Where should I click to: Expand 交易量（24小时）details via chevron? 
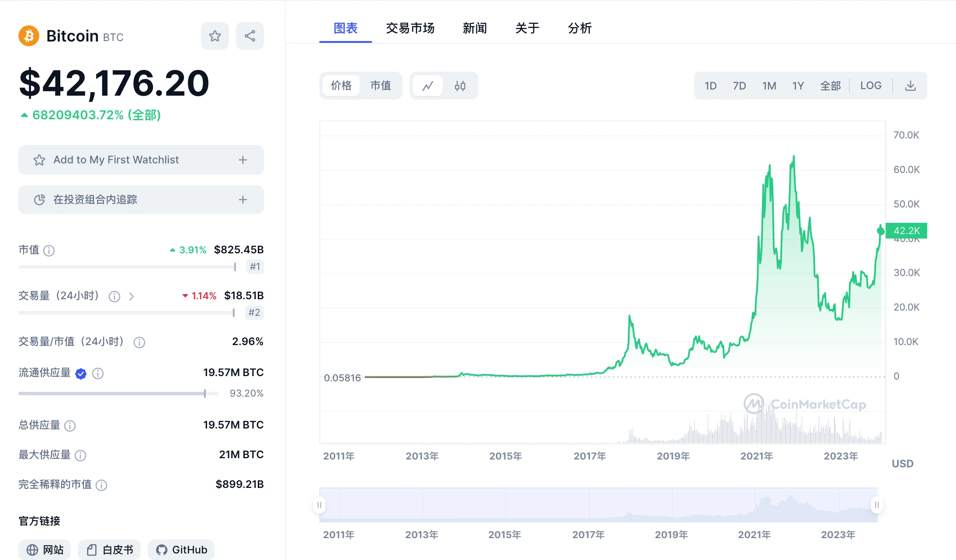tap(132, 296)
